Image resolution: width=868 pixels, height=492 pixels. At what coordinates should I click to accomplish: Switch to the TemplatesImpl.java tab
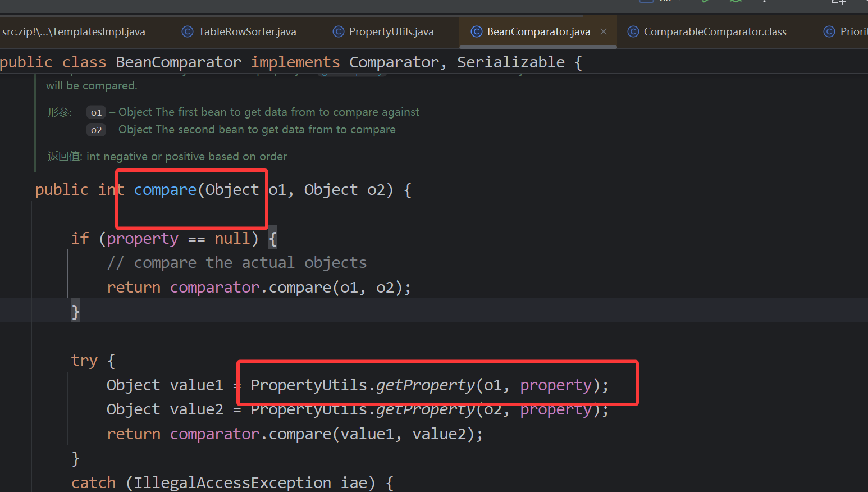point(74,32)
